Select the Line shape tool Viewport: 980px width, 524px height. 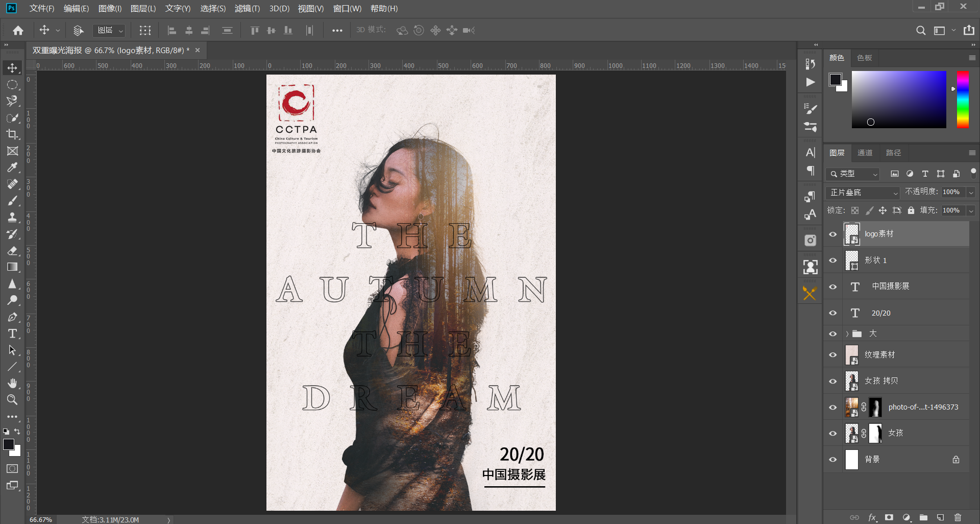12,367
